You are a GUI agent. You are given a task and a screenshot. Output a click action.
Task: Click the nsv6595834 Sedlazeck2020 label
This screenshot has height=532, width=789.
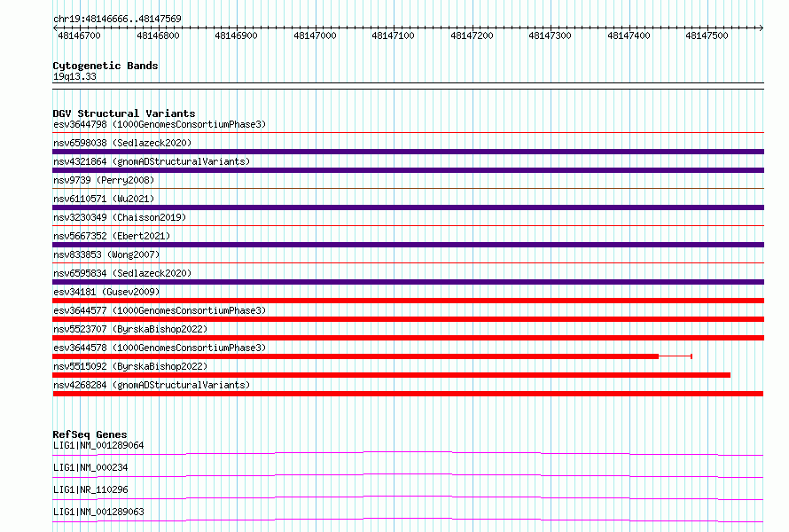tap(122, 273)
